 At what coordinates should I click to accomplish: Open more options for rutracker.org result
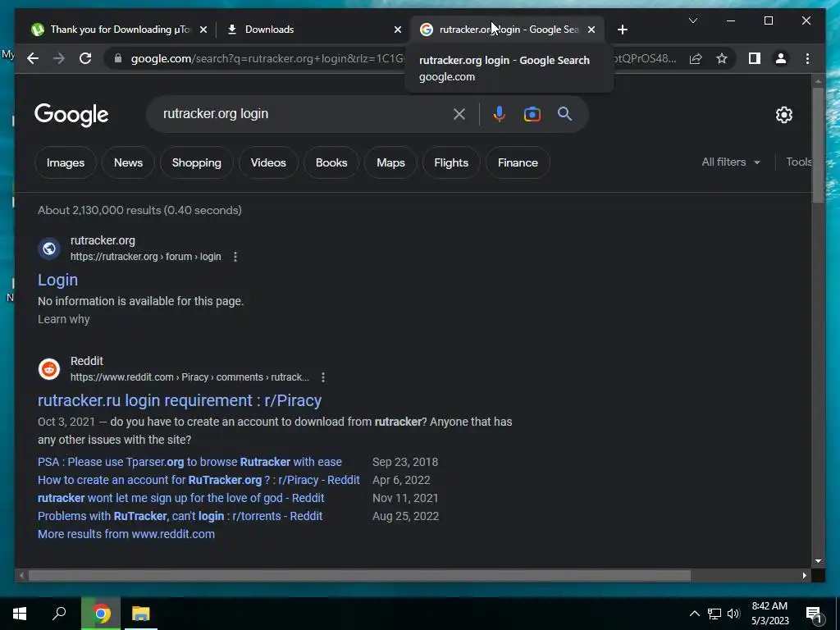(x=235, y=257)
